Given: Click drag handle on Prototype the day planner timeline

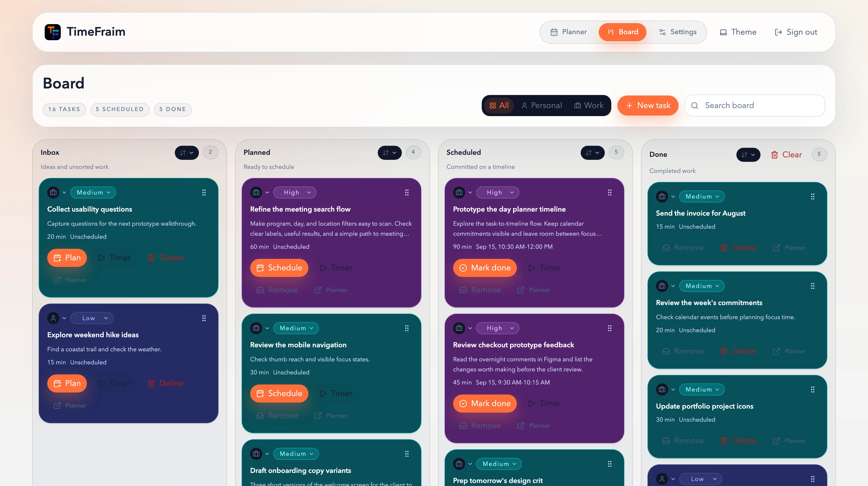Looking at the screenshot, I should [x=610, y=192].
